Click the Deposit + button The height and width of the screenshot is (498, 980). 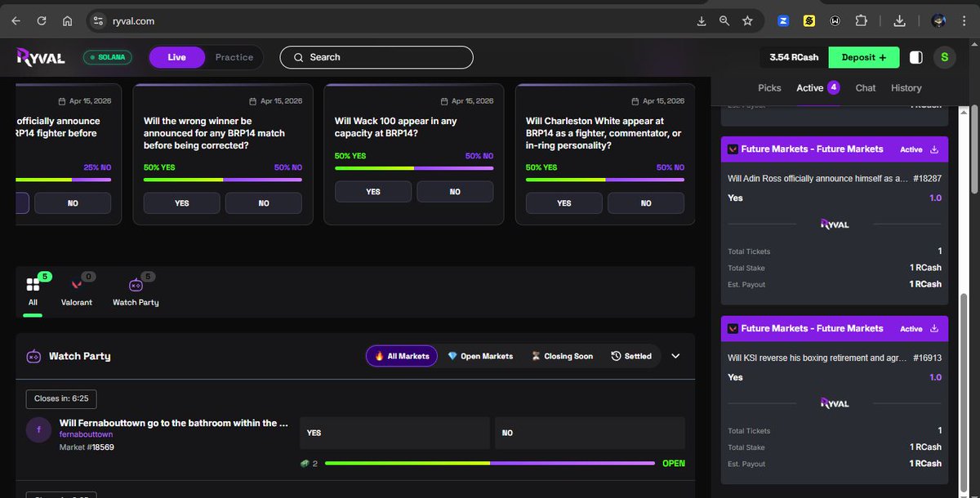tap(864, 57)
